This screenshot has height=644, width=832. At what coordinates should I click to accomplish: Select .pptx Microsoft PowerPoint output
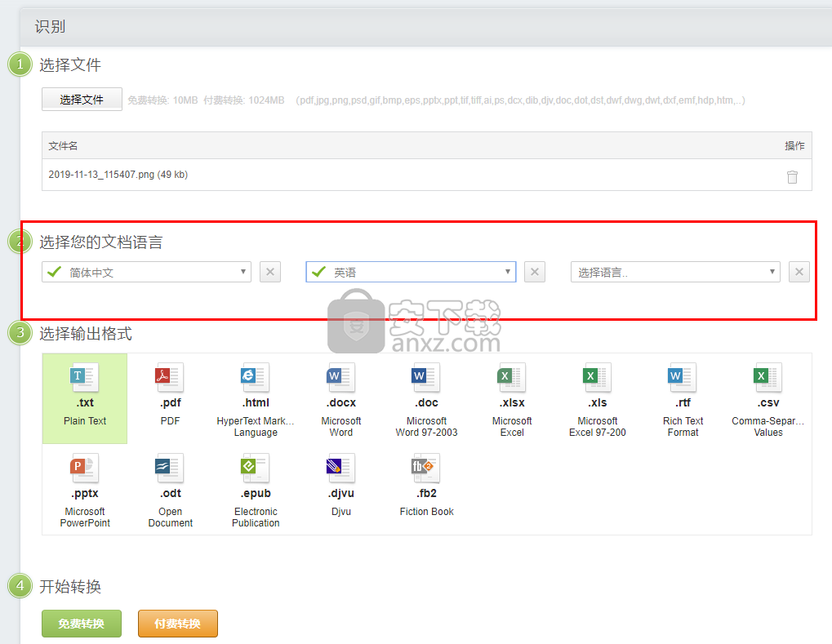click(x=85, y=489)
